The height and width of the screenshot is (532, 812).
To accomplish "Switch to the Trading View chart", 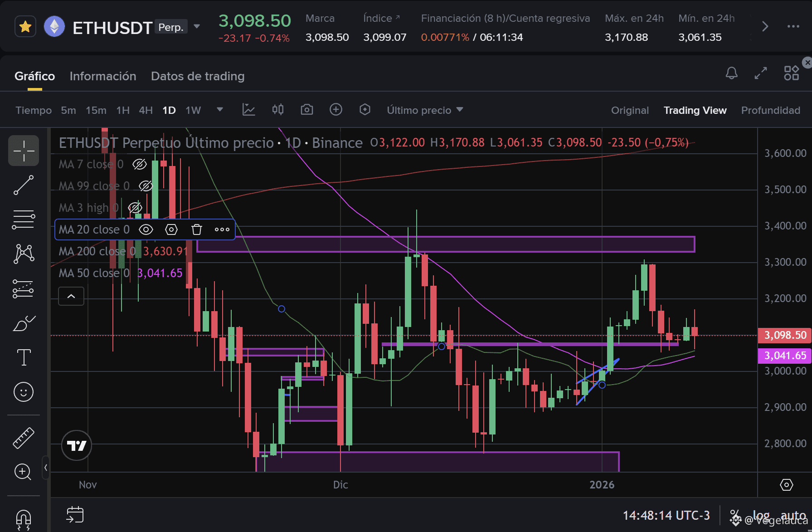I will [x=695, y=110].
